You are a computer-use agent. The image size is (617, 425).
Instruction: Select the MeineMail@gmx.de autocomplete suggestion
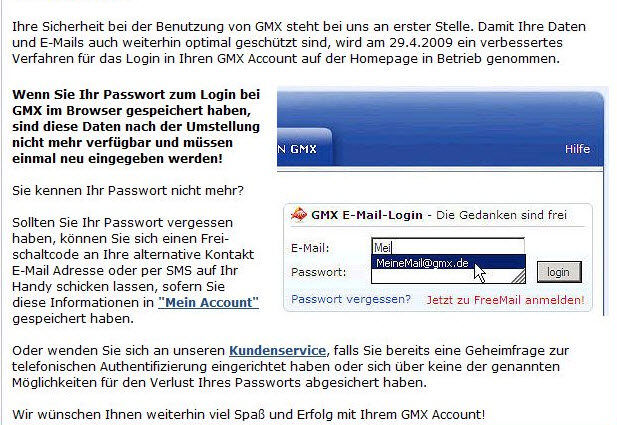[x=422, y=263]
